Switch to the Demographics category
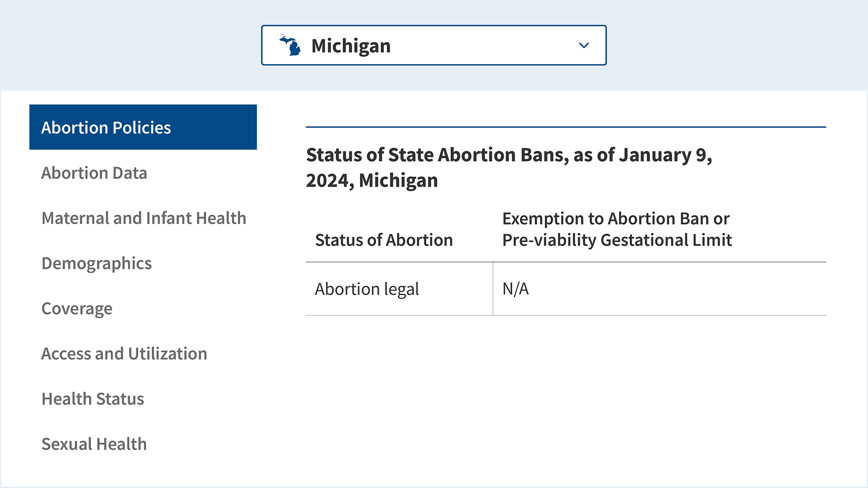 click(96, 263)
